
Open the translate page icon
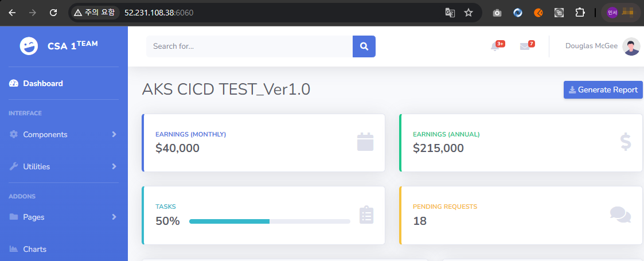point(450,13)
